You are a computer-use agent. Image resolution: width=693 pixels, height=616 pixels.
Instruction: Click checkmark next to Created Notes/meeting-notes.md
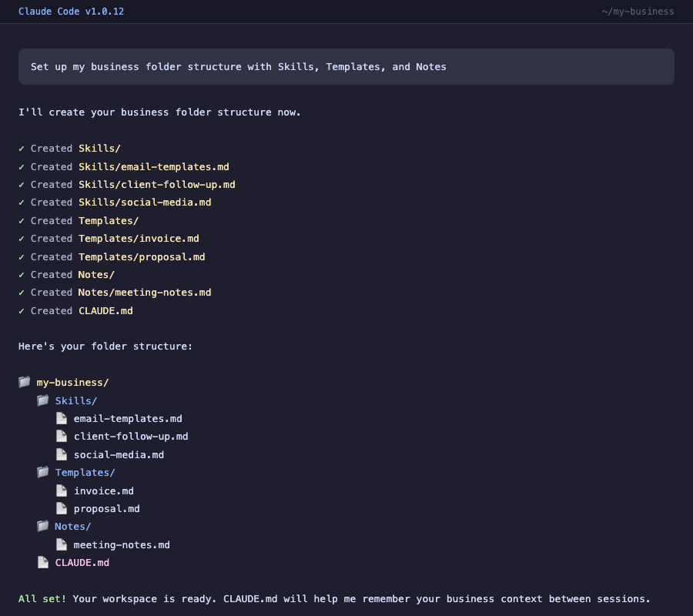coord(22,293)
